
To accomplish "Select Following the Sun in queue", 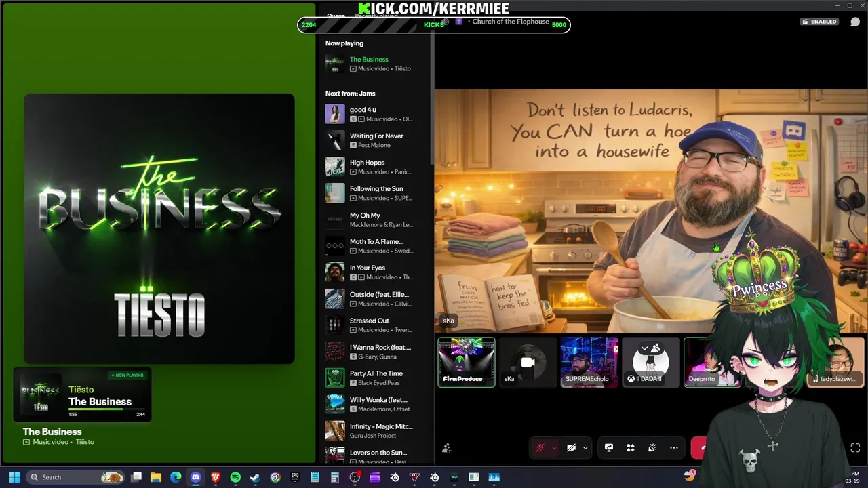I will coord(376,193).
